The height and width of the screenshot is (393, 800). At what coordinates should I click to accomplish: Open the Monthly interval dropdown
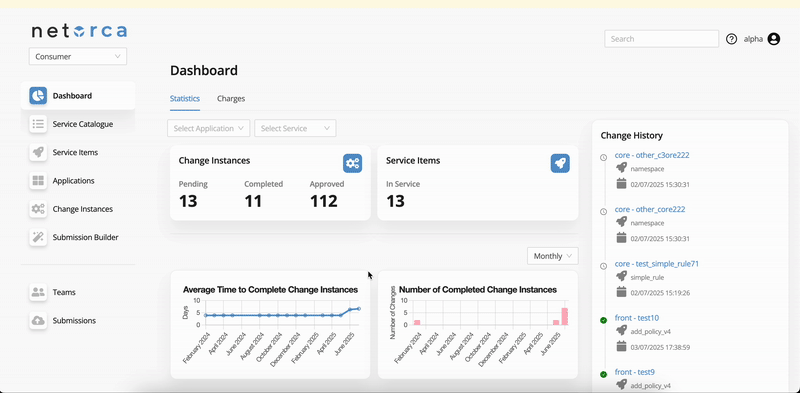tap(553, 256)
